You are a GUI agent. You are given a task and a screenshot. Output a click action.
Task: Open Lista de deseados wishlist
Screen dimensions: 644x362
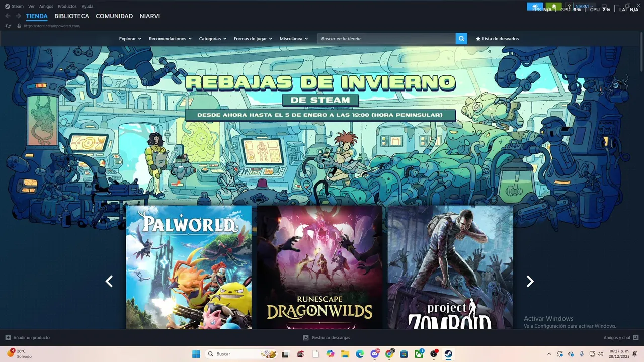click(x=497, y=39)
